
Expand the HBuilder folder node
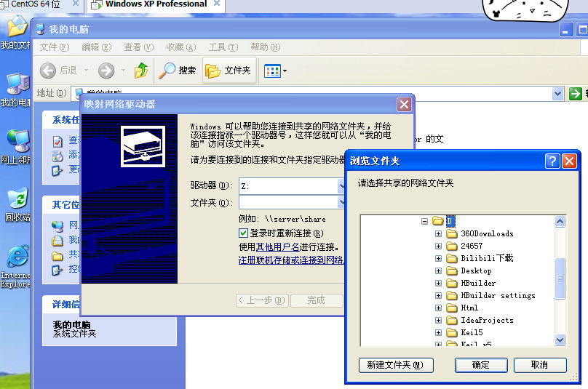click(438, 284)
